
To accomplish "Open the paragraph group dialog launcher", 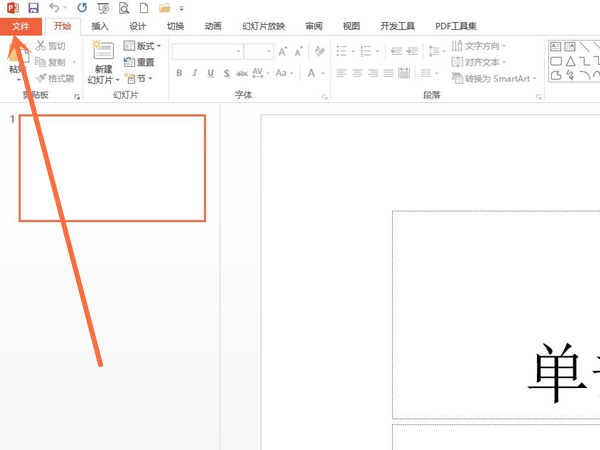I will point(538,97).
